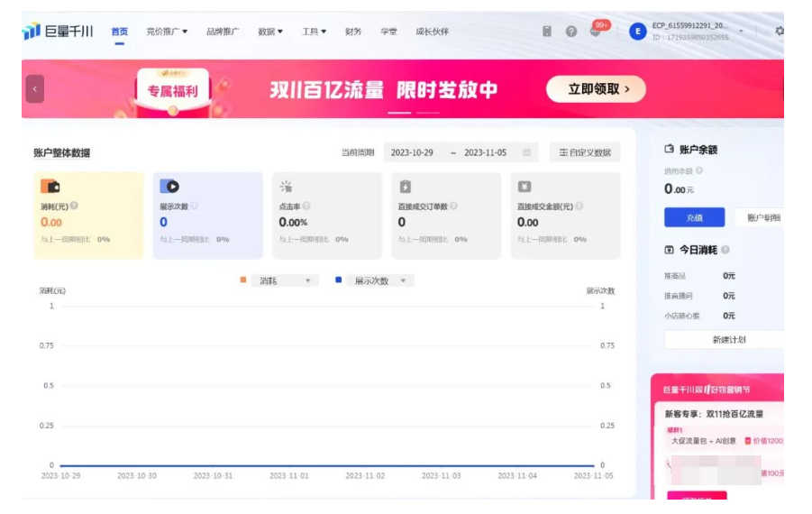Open the 消耗 chart metric dropdown

(x=285, y=280)
